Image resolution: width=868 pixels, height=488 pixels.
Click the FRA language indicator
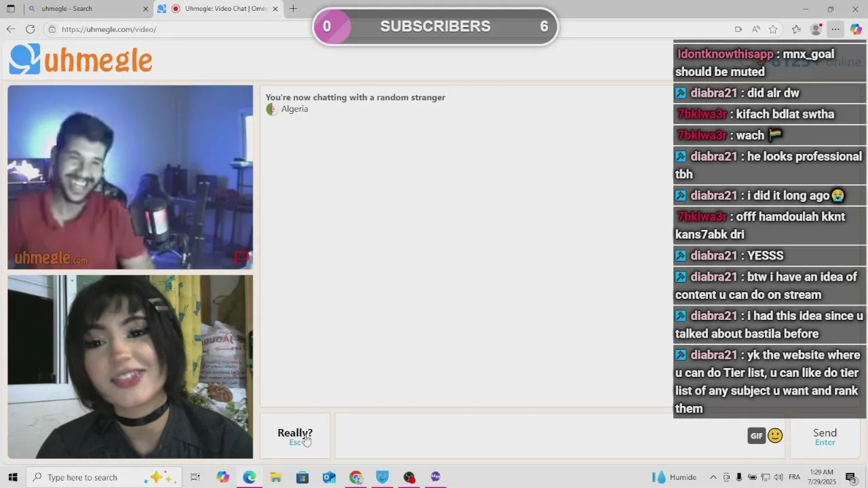pos(794,477)
